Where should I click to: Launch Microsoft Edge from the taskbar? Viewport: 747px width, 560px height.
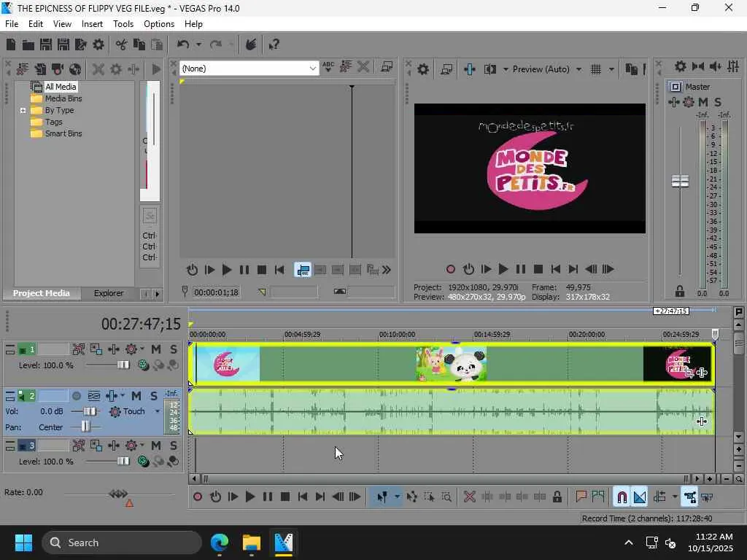tap(220, 542)
